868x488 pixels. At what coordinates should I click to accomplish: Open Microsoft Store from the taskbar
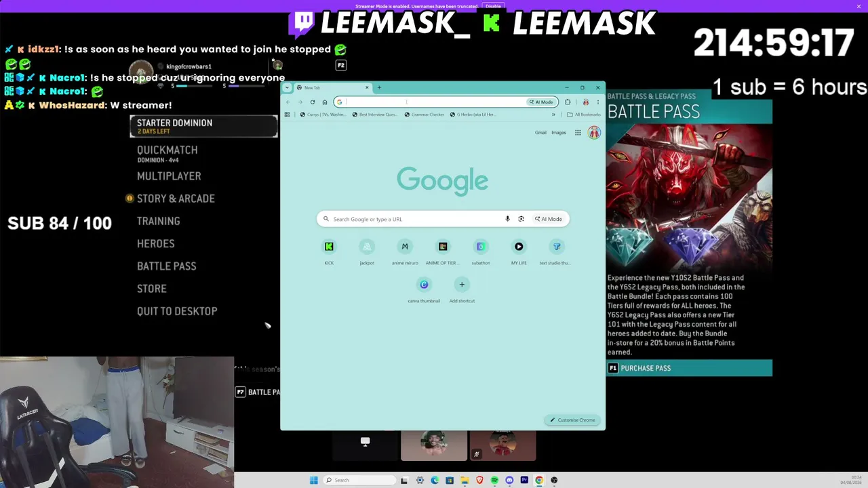coord(450,481)
